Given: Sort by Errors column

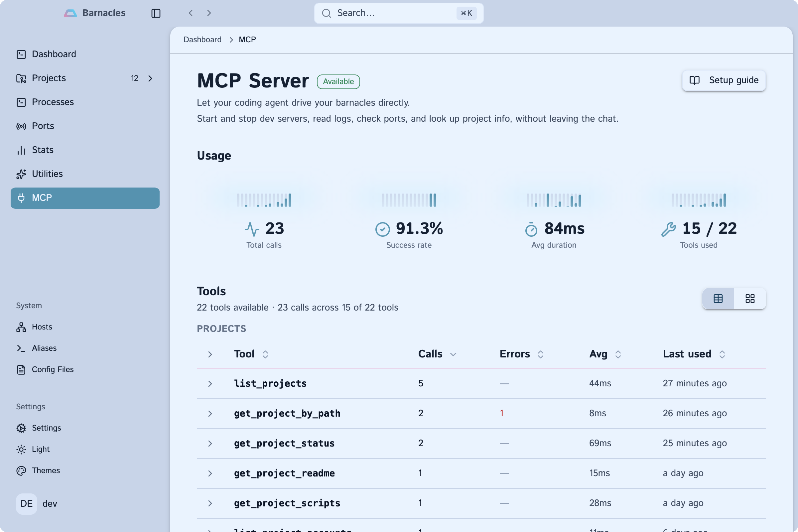Looking at the screenshot, I should pyautogui.click(x=522, y=354).
